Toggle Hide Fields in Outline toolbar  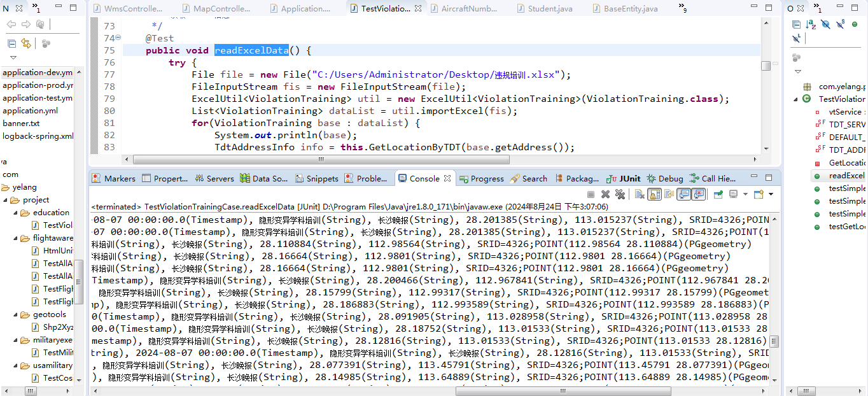click(x=825, y=24)
